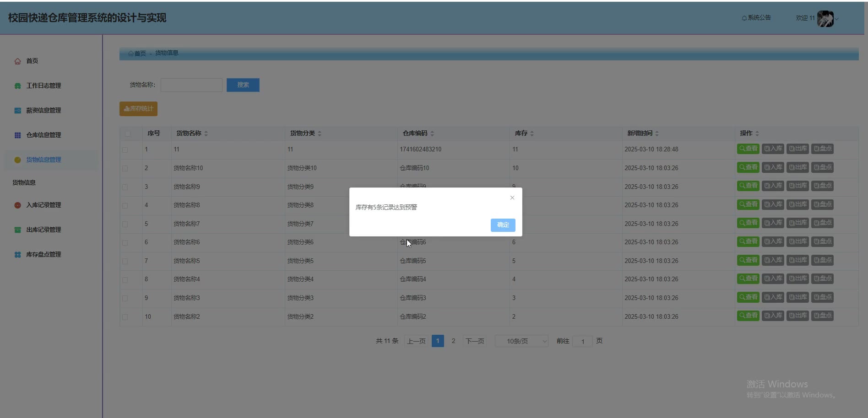Click 盘点 for row 货物名称4
The width and height of the screenshot is (868, 418).
(822, 279)
